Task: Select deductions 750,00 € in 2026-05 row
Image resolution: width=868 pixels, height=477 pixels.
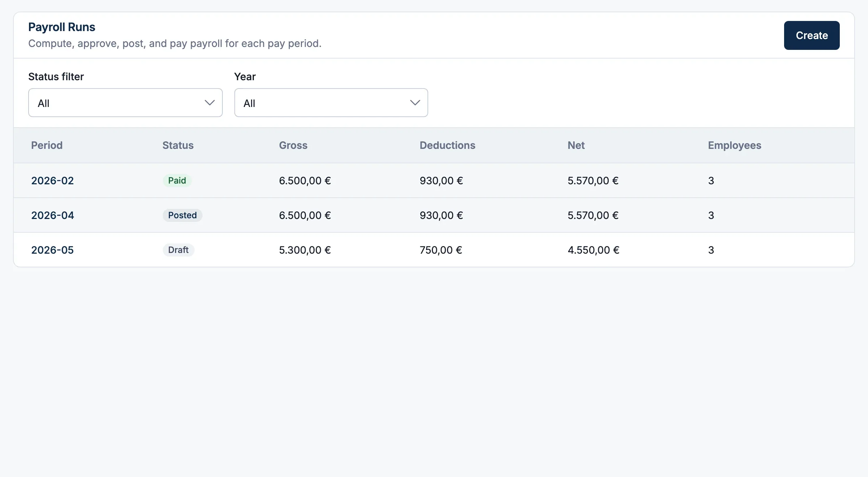Action: (441, 250)
